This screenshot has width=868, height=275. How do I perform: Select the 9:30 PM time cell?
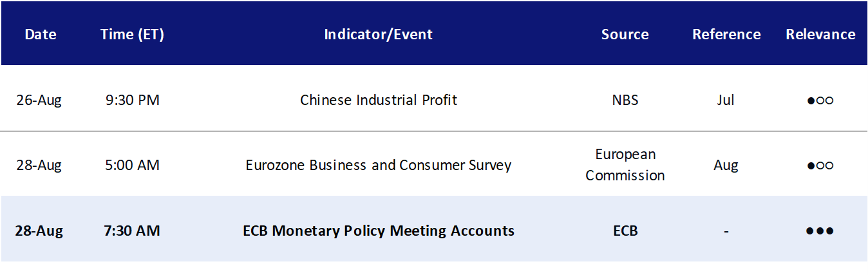pyautogui.click(x=133, y=100)
